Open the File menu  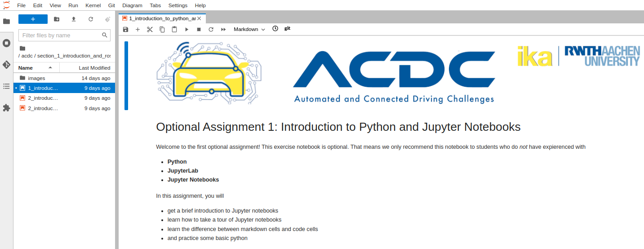point(21,5)
